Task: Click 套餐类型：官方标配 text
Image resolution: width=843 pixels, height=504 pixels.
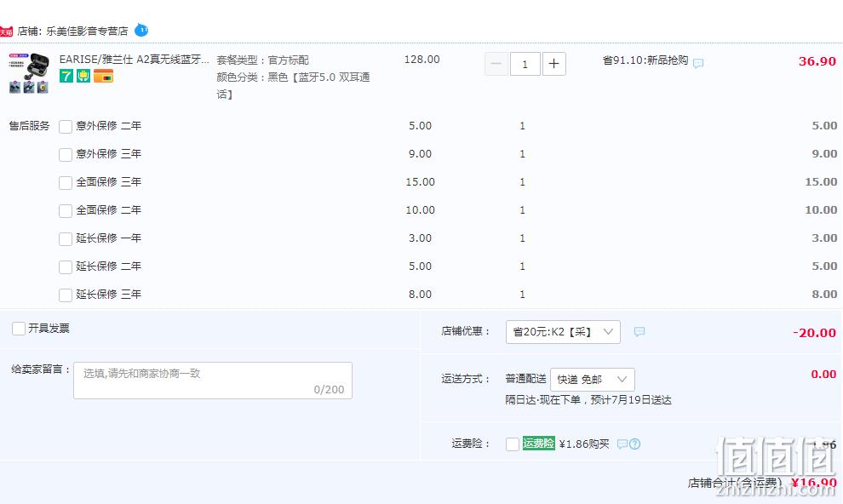Action: [x=263, y=60]
